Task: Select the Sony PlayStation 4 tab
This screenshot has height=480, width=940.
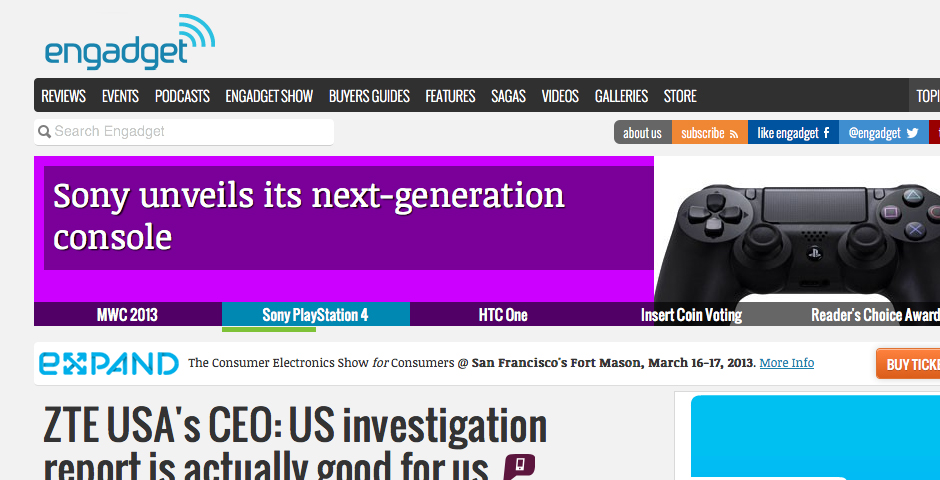Action: click(315, 315)
